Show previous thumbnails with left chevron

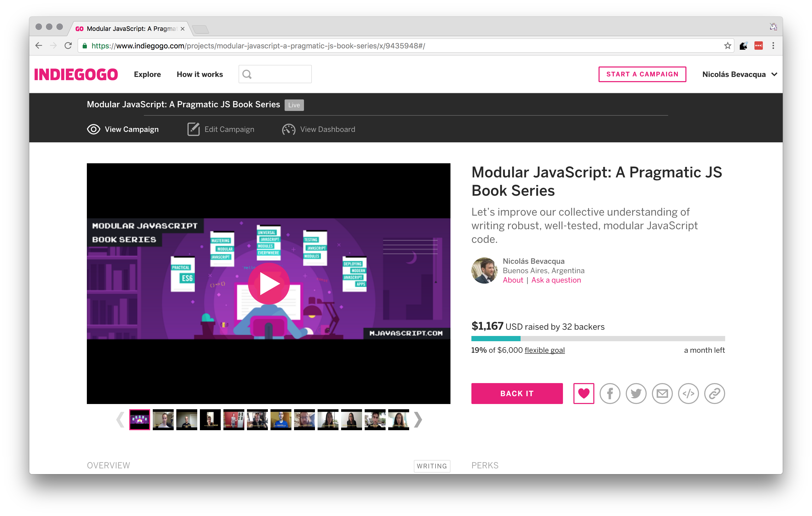click(x=120, y=420)
